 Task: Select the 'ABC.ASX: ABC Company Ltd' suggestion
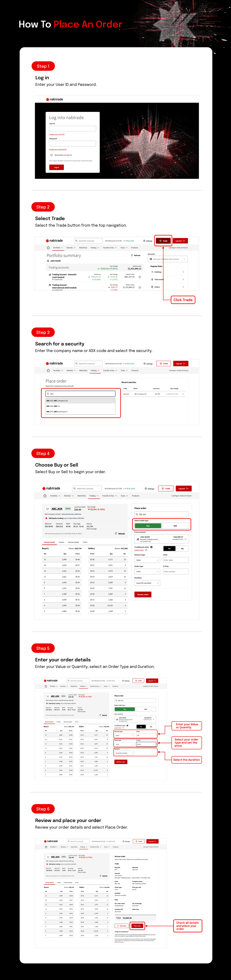[80, 401]
